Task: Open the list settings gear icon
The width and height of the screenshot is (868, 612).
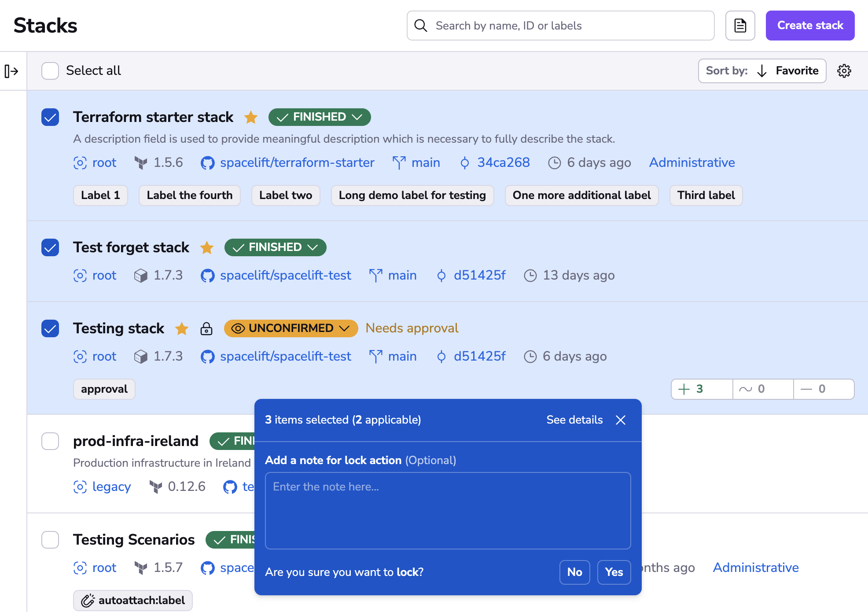Action: 844,71
